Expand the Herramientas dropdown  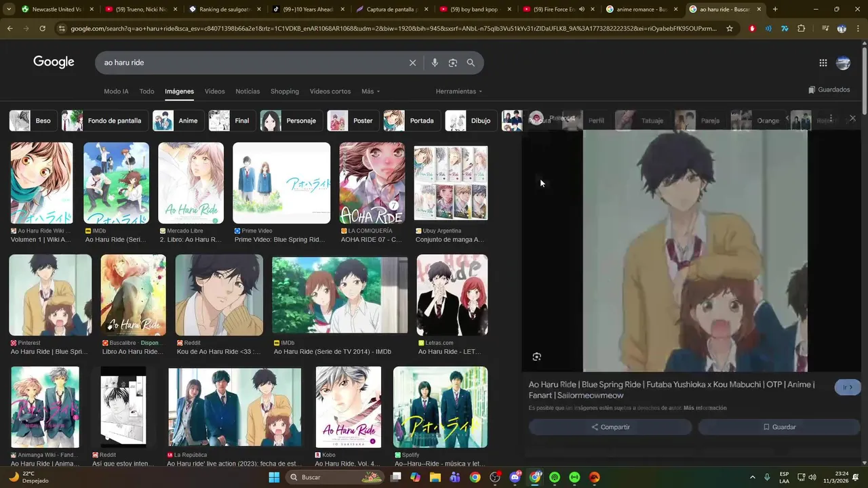tap(459, 91)
